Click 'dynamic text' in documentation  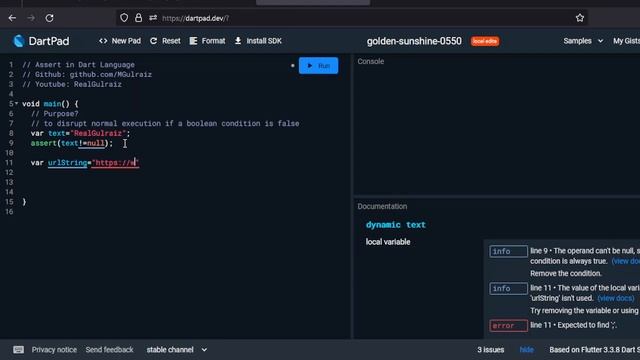(396, 225)
